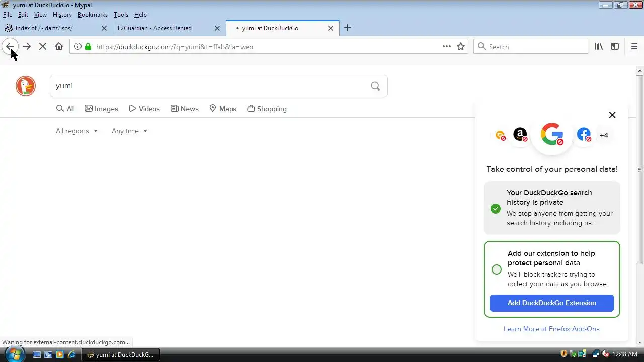Click the DuckDuckGo duck logo
This screenshot has height=362, width=644.
26,86
